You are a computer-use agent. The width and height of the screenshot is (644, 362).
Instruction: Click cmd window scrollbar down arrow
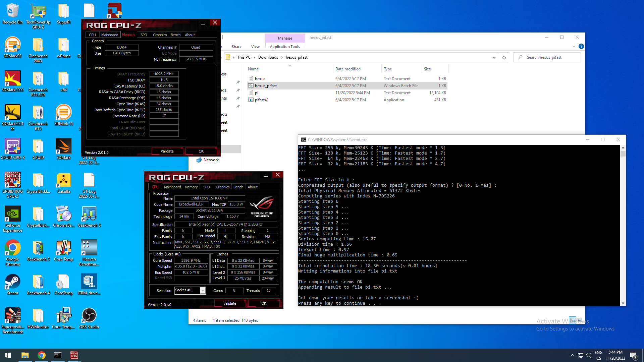(623, 303)
